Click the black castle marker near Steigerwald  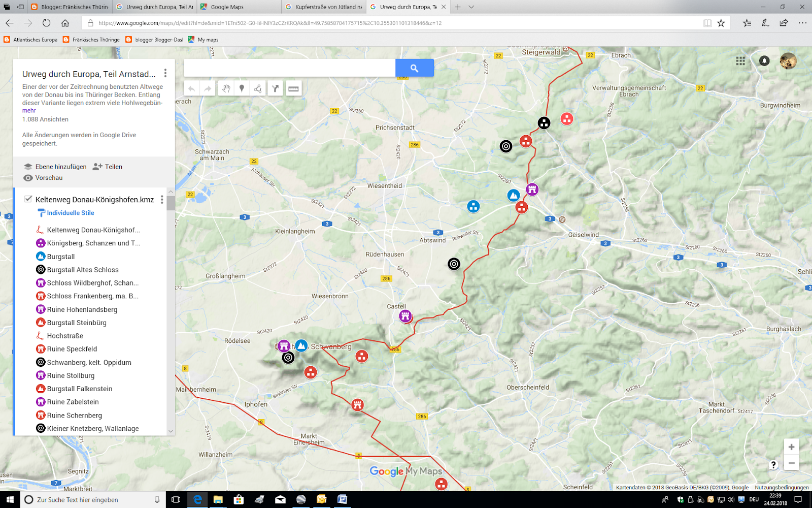(544, 123)
